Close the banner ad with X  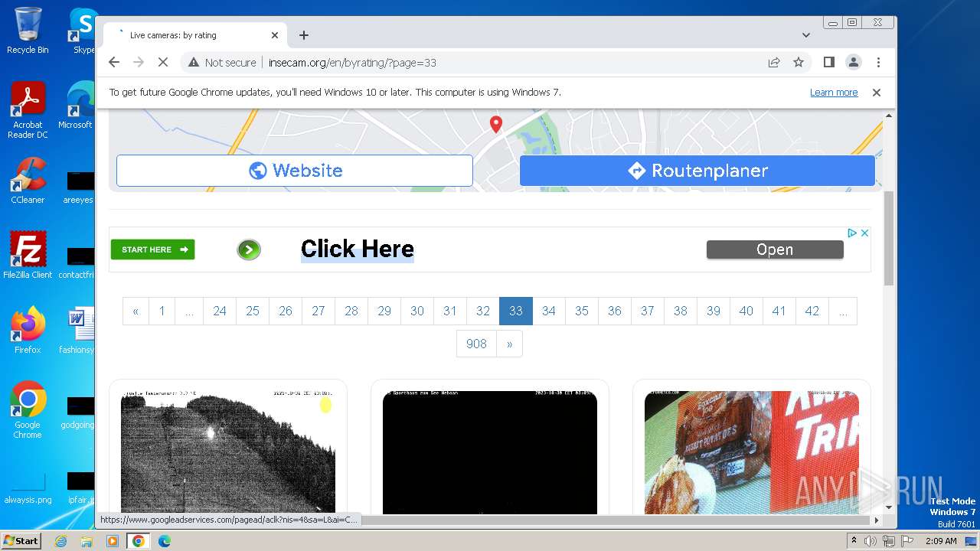click(864, 233)
